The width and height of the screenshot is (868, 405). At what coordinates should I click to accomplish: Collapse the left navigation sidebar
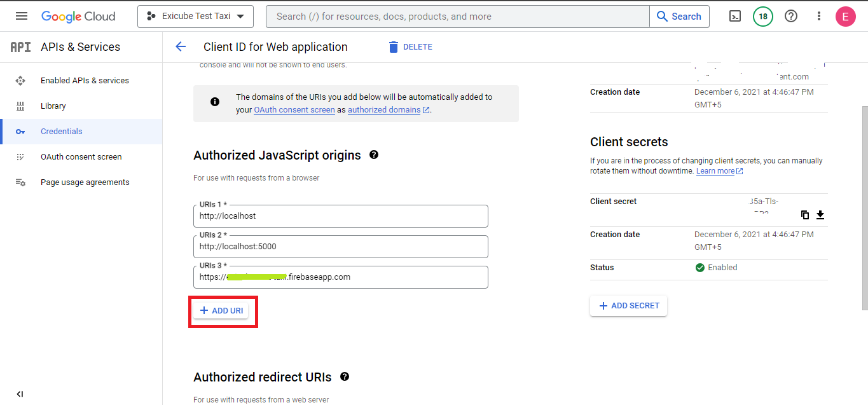click(20, 394)
